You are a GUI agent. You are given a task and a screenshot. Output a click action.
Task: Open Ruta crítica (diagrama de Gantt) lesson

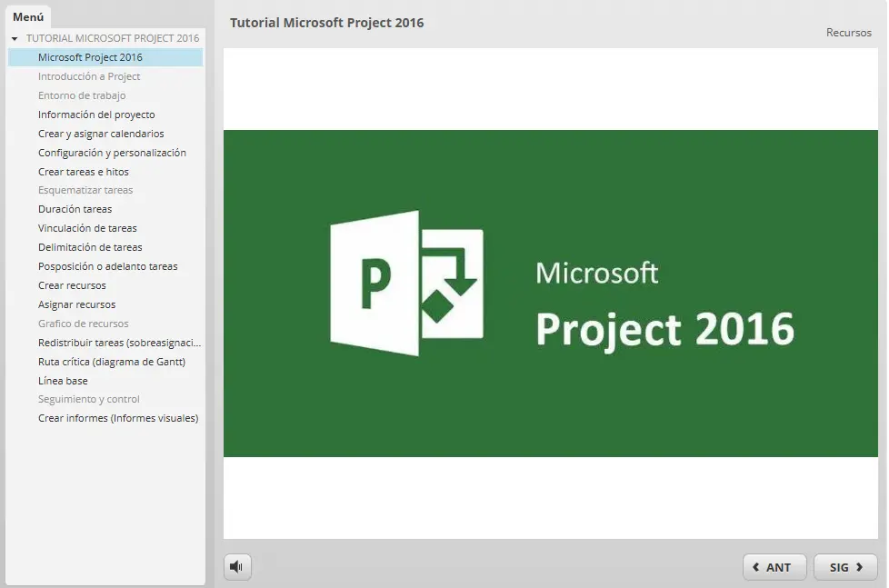(112, 362)
